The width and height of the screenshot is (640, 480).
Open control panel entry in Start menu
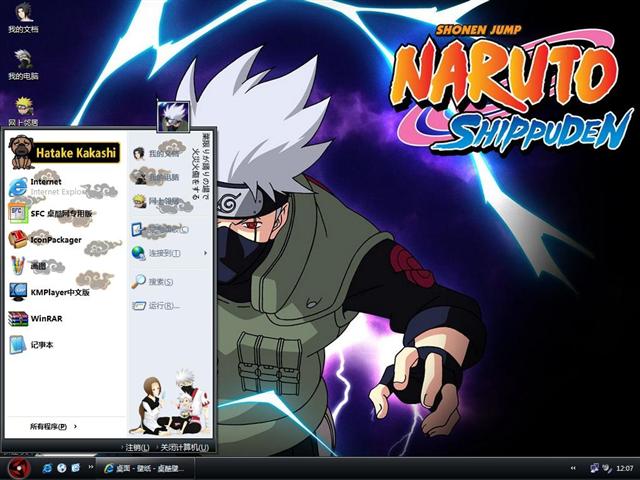click(x=160, y=229)
